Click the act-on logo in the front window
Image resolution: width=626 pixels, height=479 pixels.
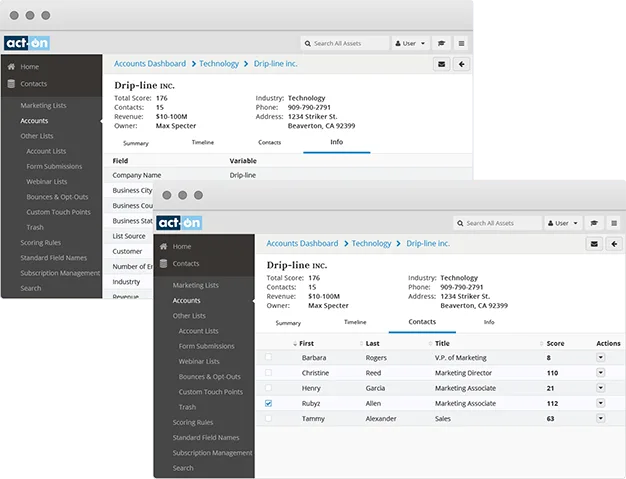point(179,223)
